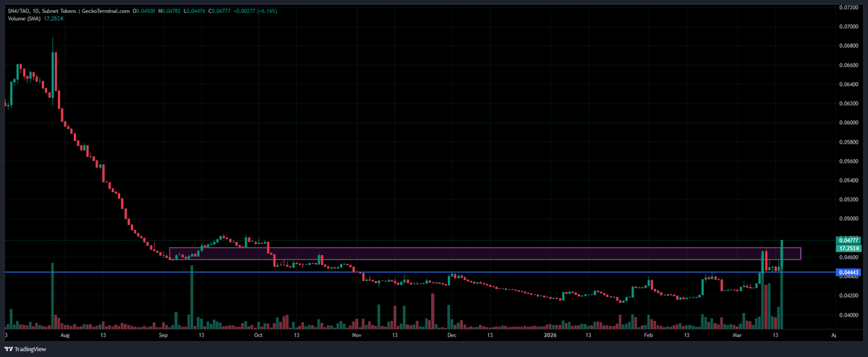
Task: Click the Nov label on time axis
Action: 356,336
